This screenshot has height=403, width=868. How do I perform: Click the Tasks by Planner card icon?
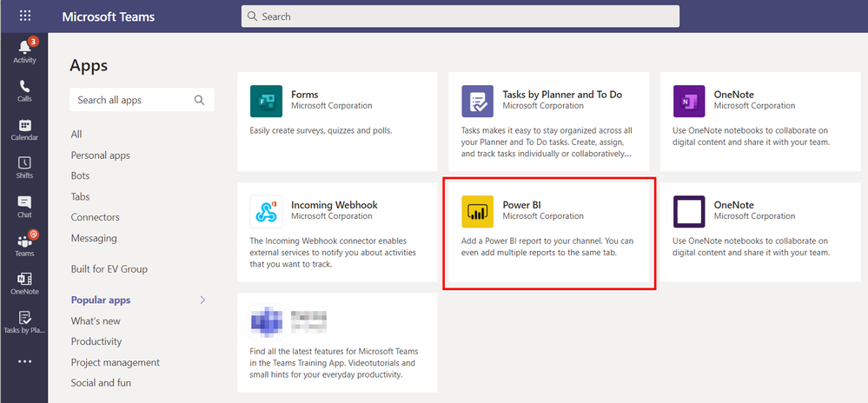477,101
